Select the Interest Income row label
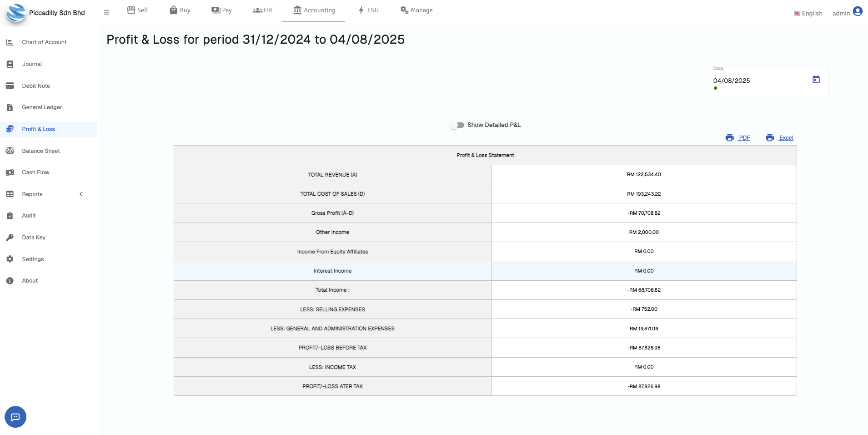This screenshot has height=435, width=868. pyautogui.click(x=332, y=271)
